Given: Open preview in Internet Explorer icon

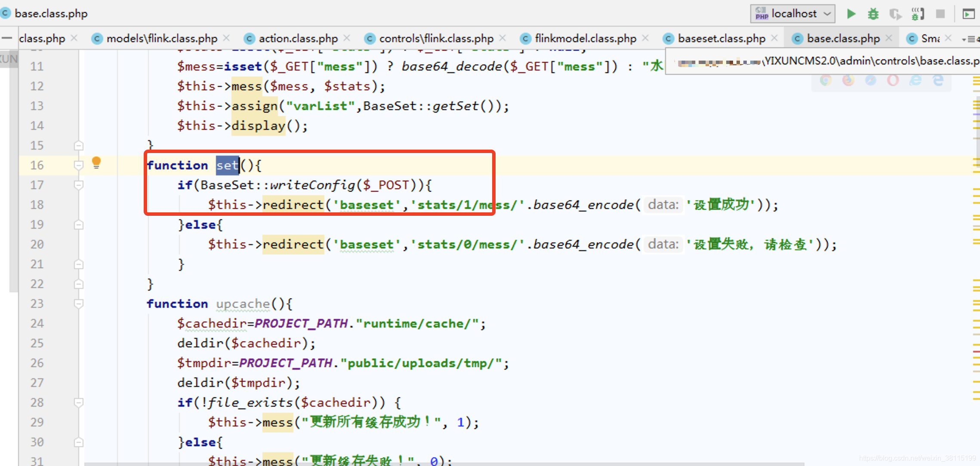Looking at the screenshot, I should [x=915, y=80].
